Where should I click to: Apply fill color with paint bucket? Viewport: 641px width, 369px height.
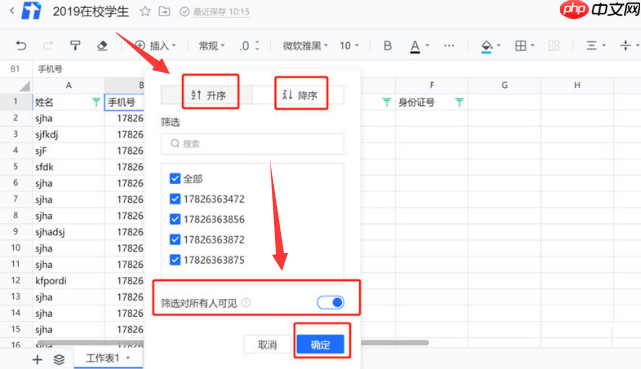pyautogui.click(x=486, y=46)
